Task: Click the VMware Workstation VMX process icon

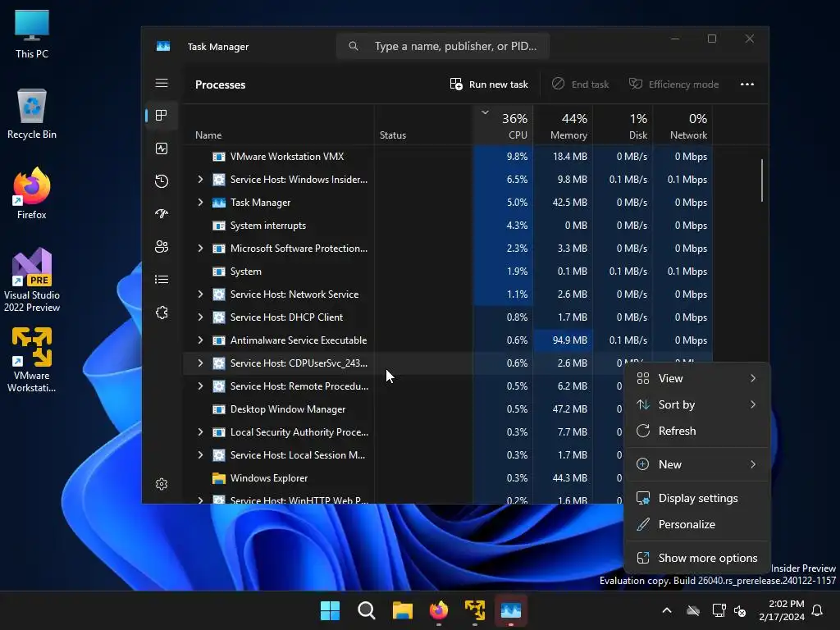Action: click(x=218, y=157)
